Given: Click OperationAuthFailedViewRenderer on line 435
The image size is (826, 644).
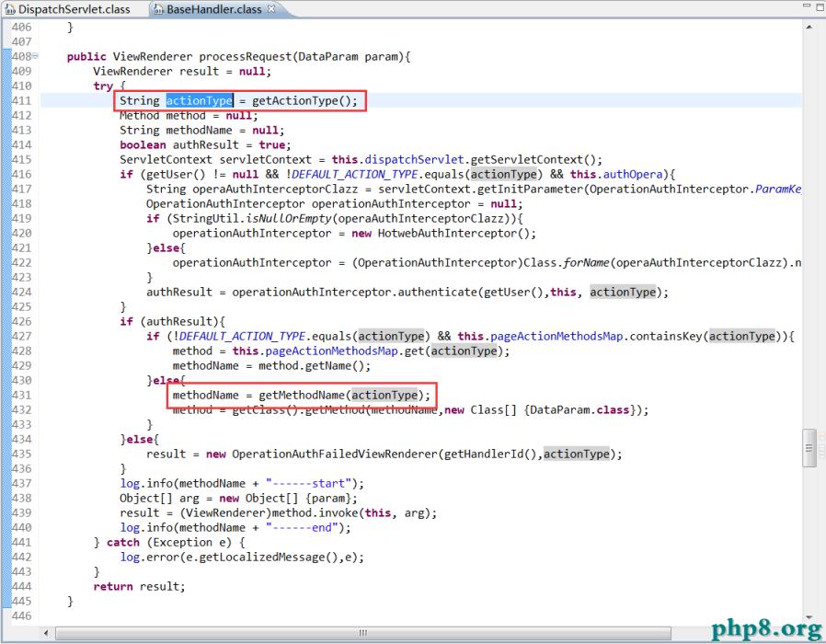Looking at the screenshot, I should click(x=335, y=454).
